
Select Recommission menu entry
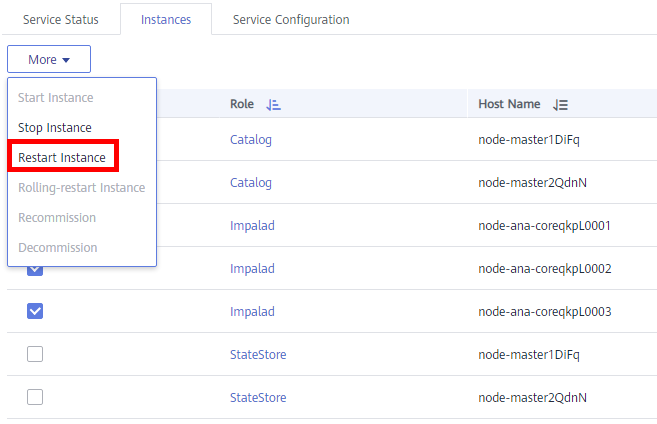tap(57, 217)
